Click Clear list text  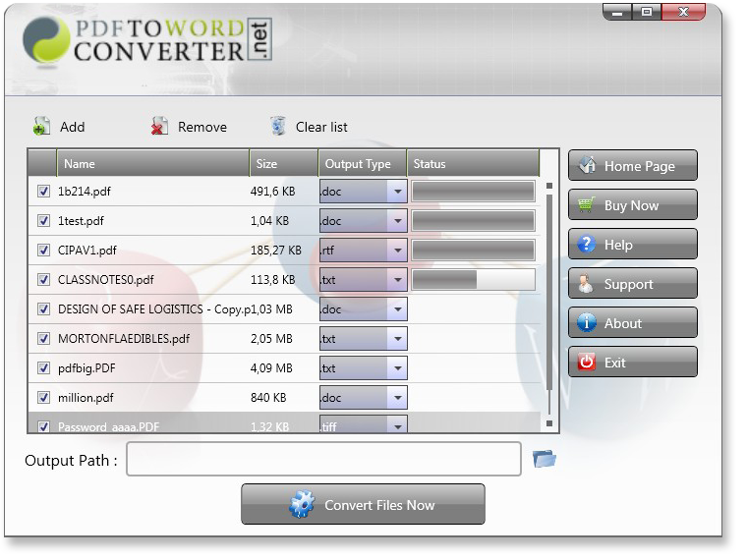click(x=321, y=127)
